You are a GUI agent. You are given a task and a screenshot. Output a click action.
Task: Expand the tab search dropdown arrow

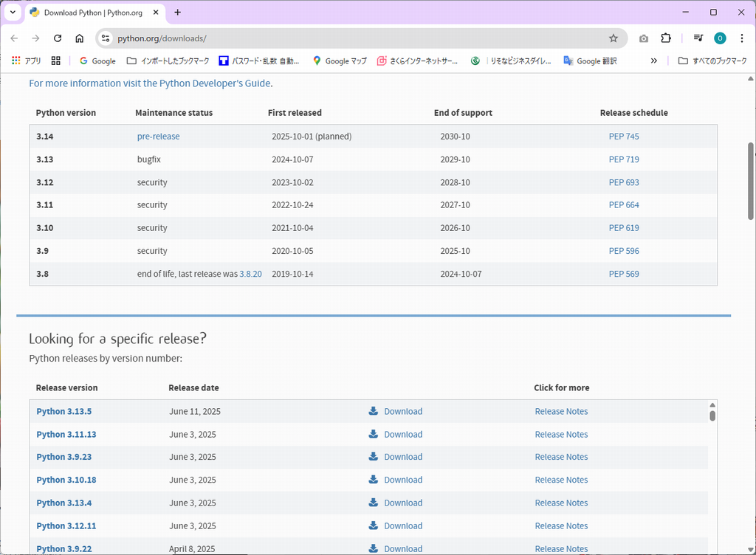pyautogui.click(x=13, y=13)
